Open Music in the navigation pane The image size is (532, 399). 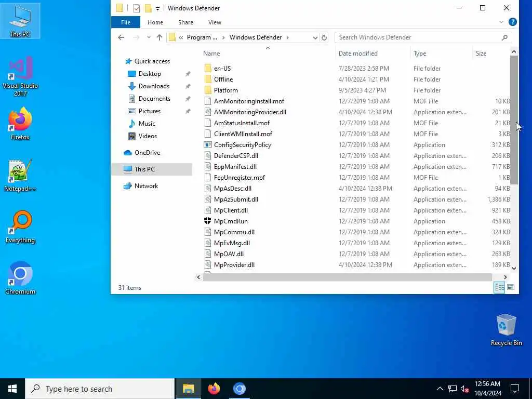pyautogui.click(x=147, y=124)
